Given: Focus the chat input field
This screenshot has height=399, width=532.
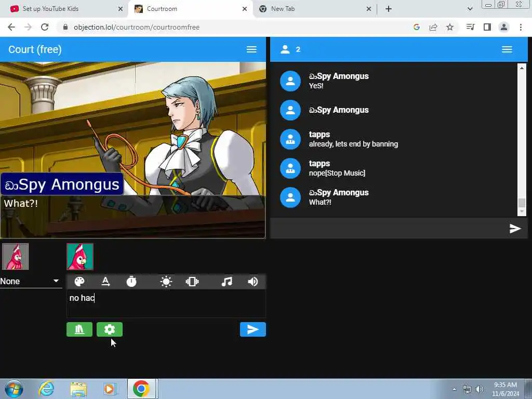Looking at the screenshot, I should tap(389, 229).
